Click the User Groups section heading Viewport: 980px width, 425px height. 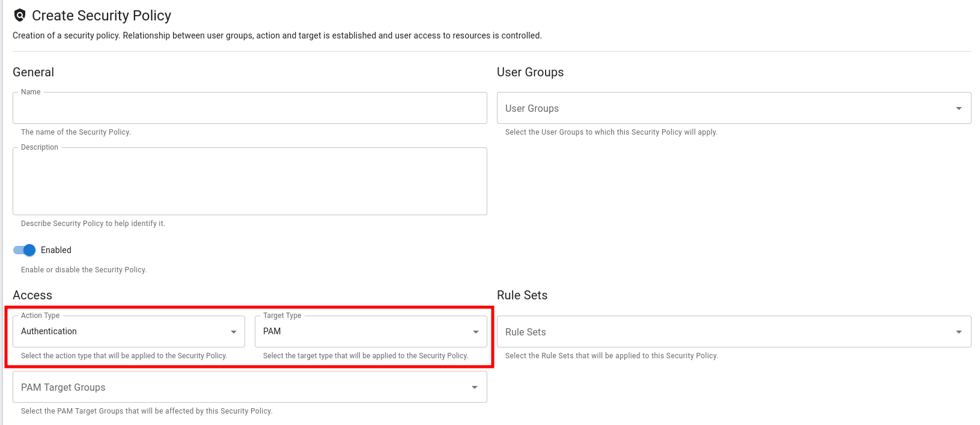530,72
